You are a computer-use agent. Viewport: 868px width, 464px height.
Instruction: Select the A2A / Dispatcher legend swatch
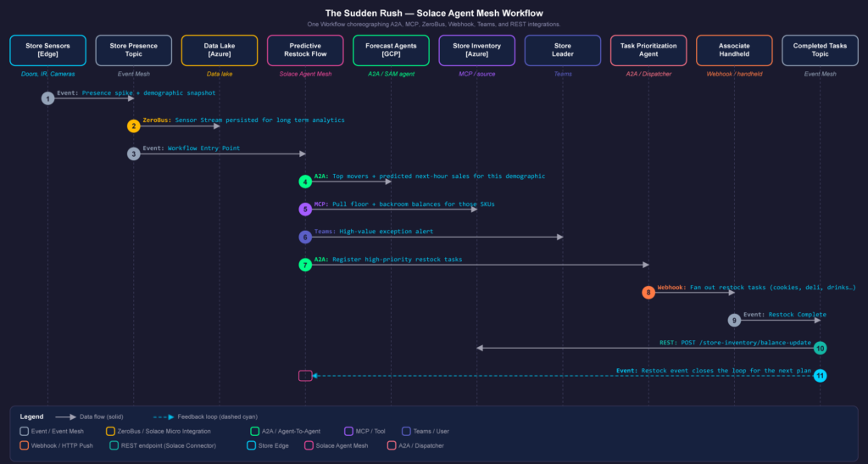point(392,445)
